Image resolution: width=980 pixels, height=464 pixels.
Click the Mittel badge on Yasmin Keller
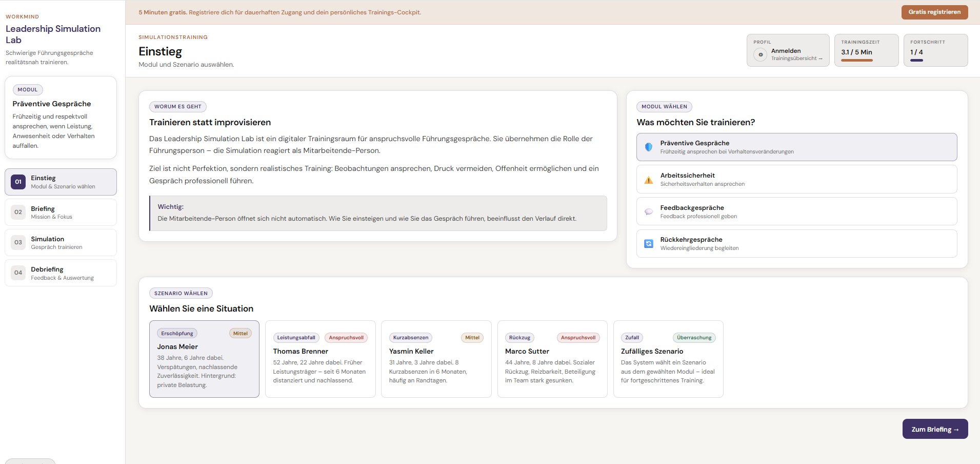coord(472,337)
